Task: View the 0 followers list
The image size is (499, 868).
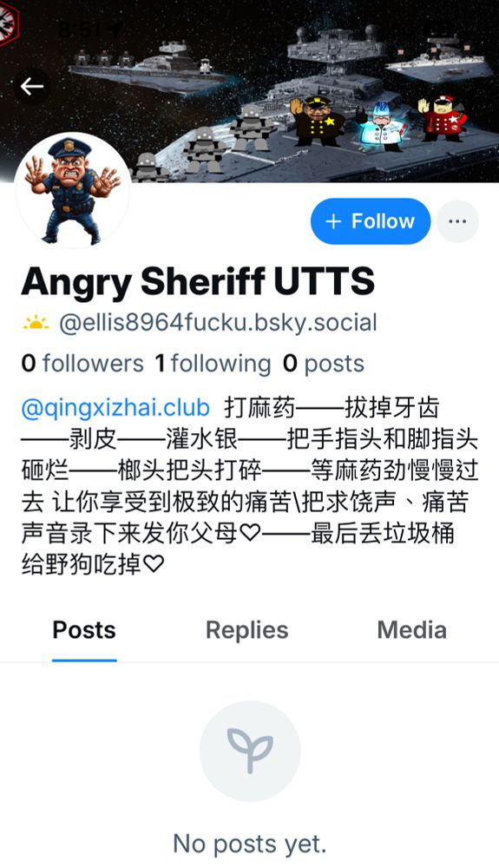Action: pyautogui.click(x=82, y=364)
